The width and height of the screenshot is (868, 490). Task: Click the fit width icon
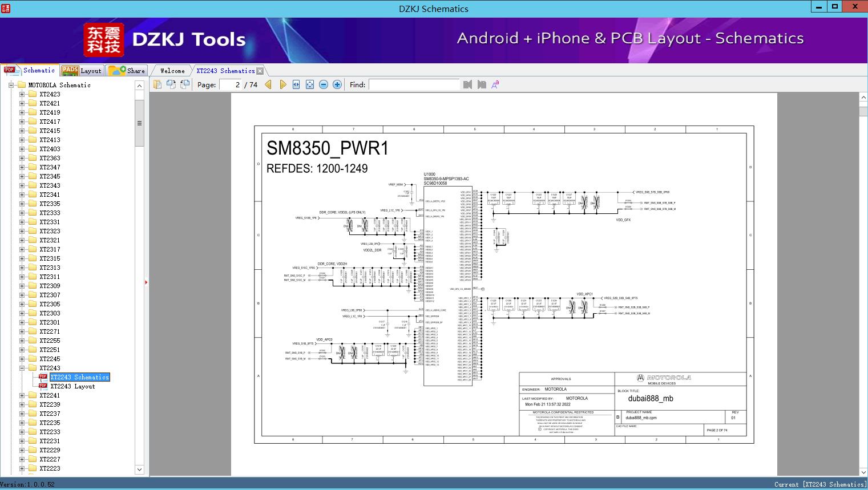[296, 84]
